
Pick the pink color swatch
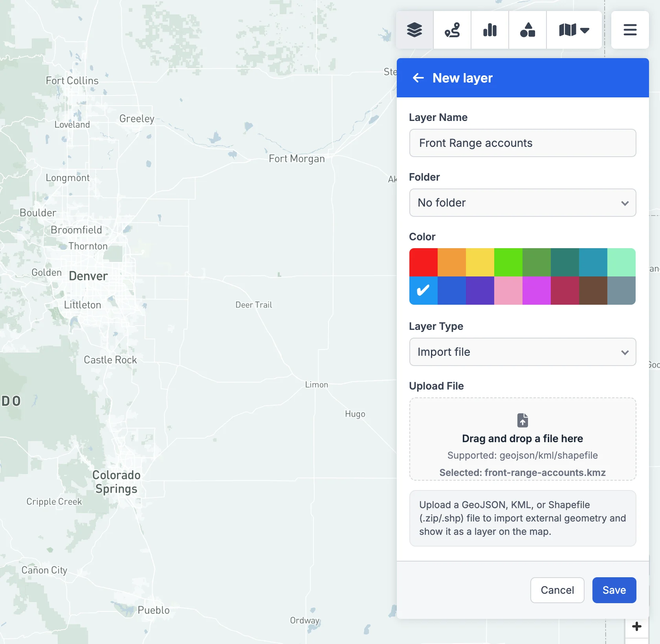click(x=508, y=291)
